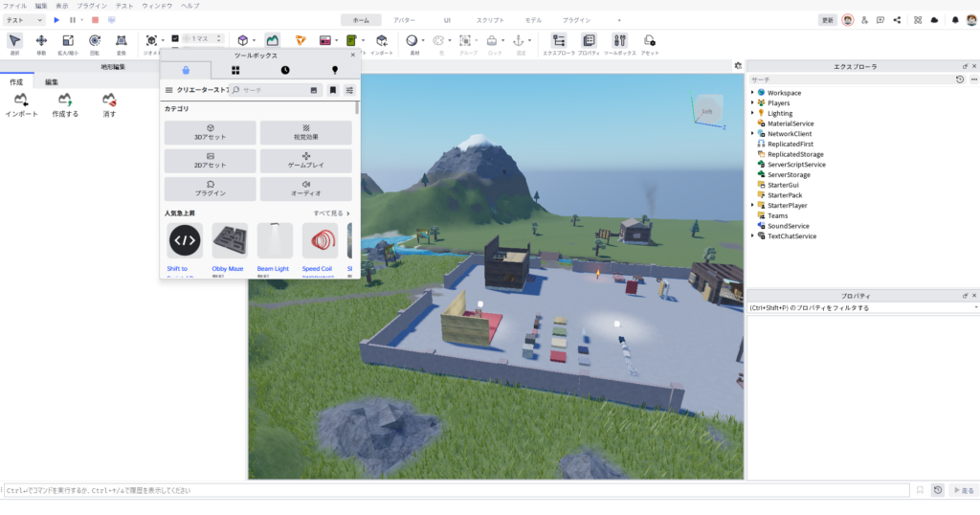The height and width of the screenshot is (515, 980).
Task: Click the すべて見る link
Action: (x=331, y=213)
